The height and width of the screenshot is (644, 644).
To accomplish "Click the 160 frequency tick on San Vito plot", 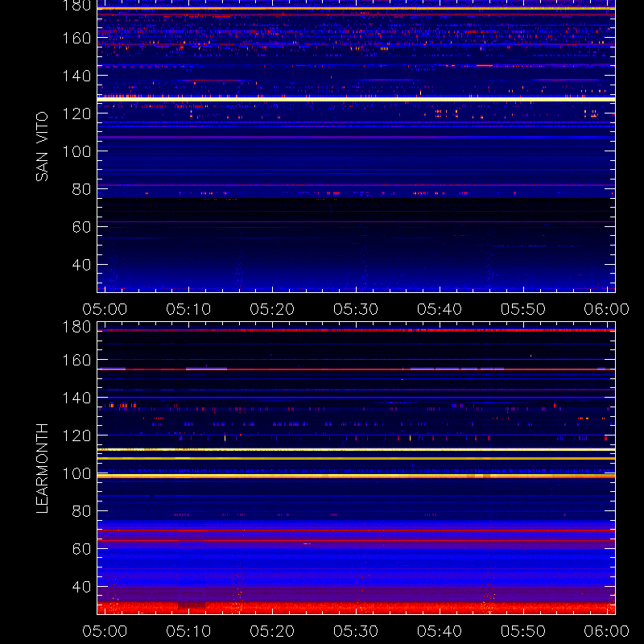I will 76,38.
